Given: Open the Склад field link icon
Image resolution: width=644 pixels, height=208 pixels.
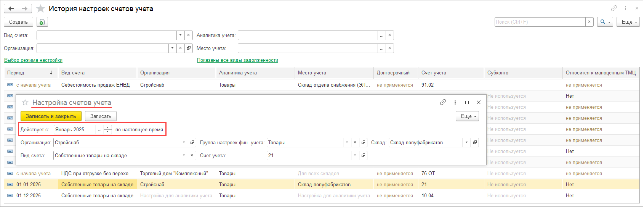Looking at the screenshot, I should (475, 143).
